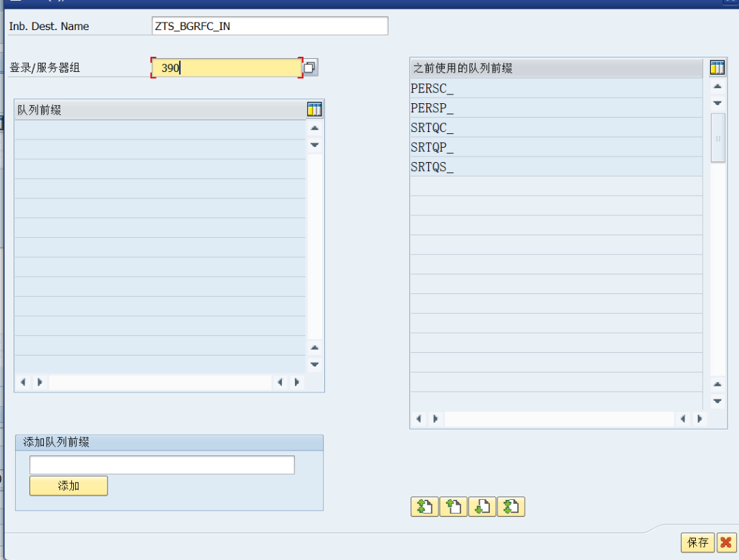Select the PERSC_ row
The height and width of the screenshot is (560, 739).
tap(556, 88)
